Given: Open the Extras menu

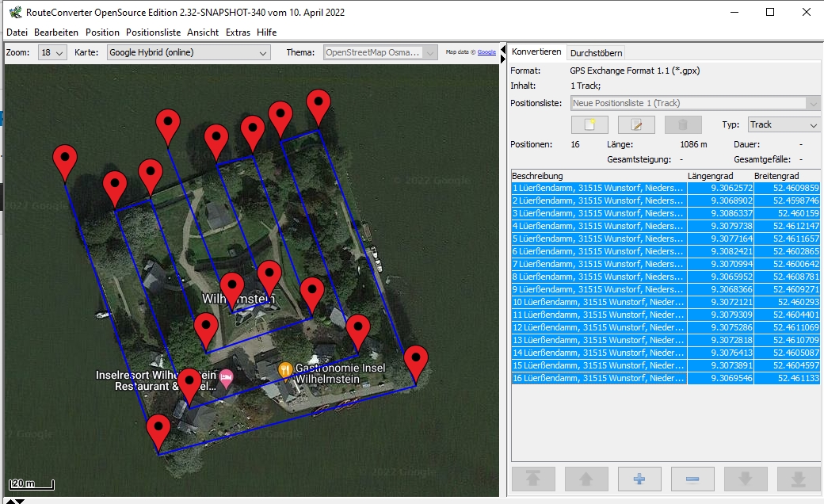Looking at the screenshot, I should [x=238, y=32].
